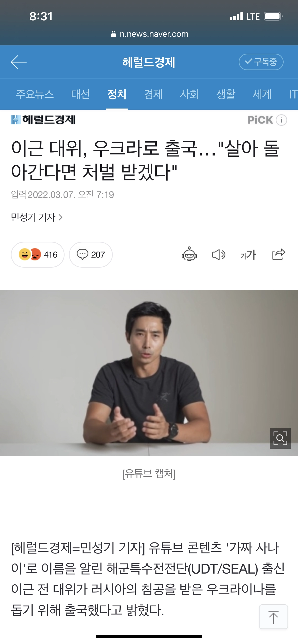
Task: Select the 경제 tab
Action: coord(153,94)
